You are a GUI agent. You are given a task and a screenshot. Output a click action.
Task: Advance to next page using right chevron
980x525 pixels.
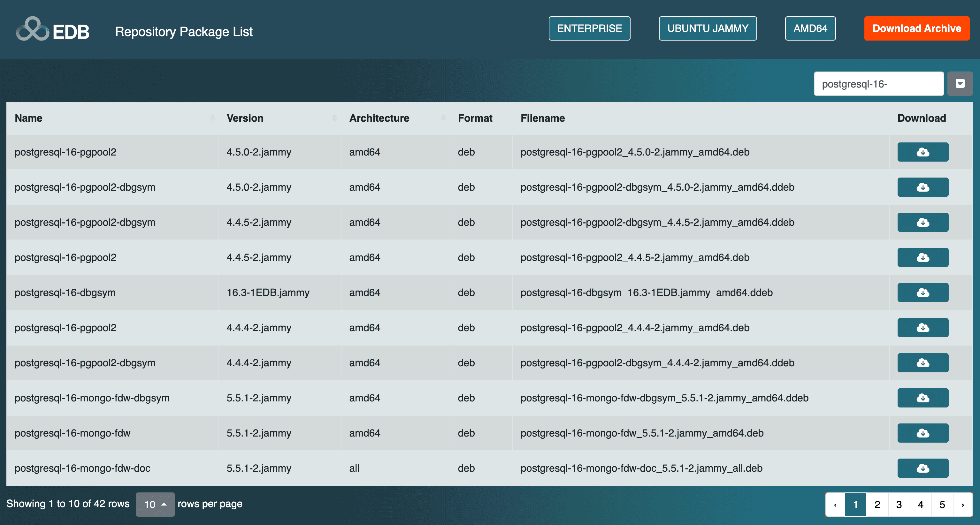[x=963, y=505]
